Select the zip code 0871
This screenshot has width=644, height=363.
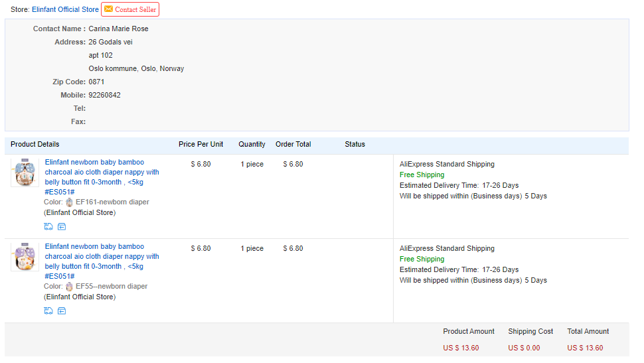click(96, 82)
